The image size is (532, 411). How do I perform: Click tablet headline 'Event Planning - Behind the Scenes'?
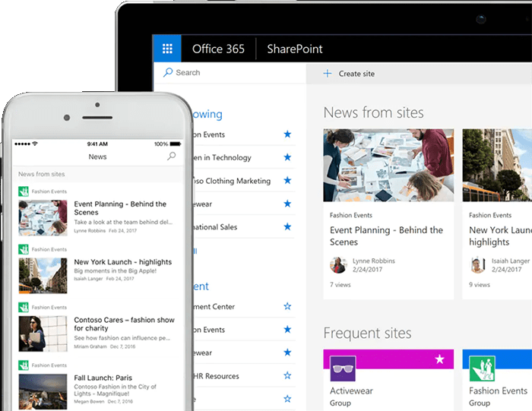coord(386,236)
